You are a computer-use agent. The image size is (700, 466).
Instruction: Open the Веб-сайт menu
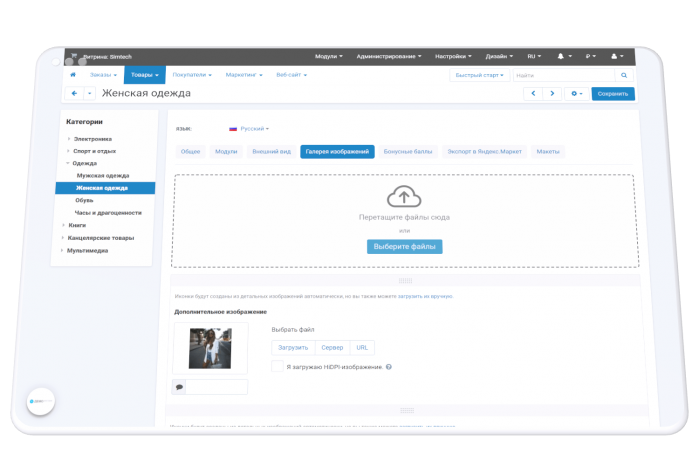[x=292, y=75]
